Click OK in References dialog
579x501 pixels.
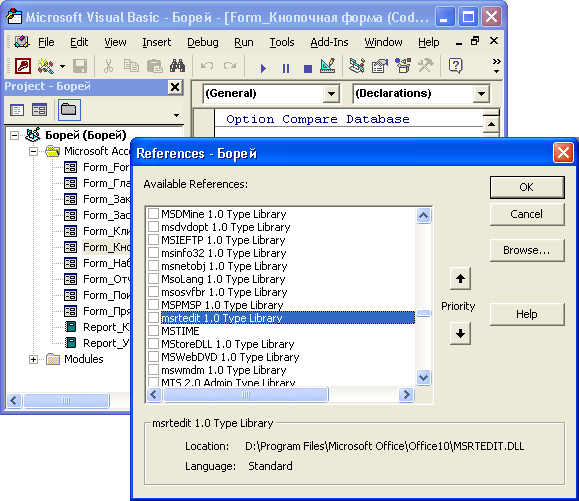(527, 187)
